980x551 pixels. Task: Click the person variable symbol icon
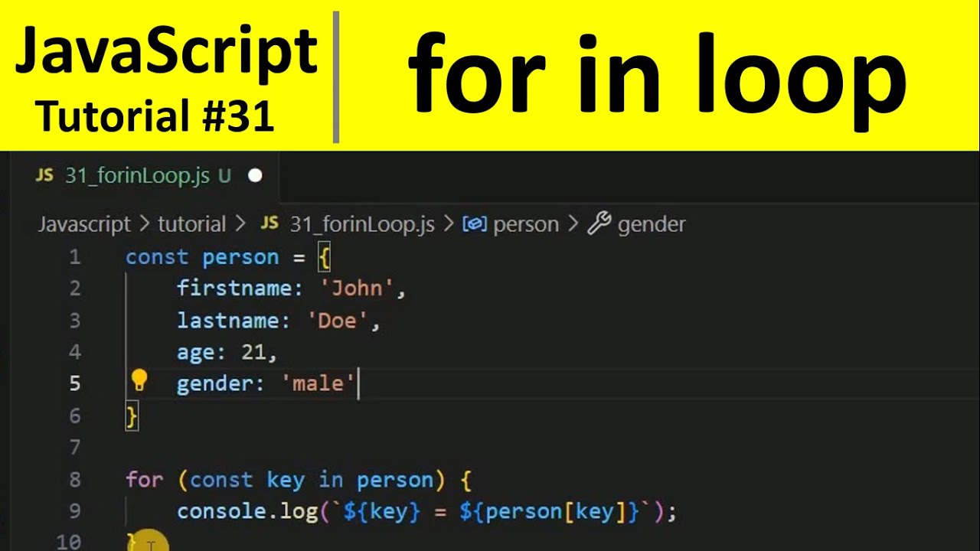[x=475, y=223]
